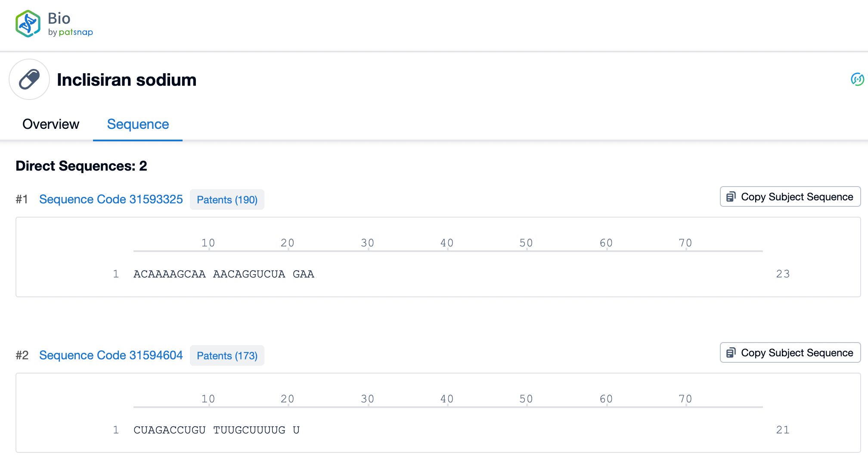This screenshot has height=461, width=868.
Task: Click position 70 on second sequence ruler
Action: pyautogui.click(x=685, y=399)
